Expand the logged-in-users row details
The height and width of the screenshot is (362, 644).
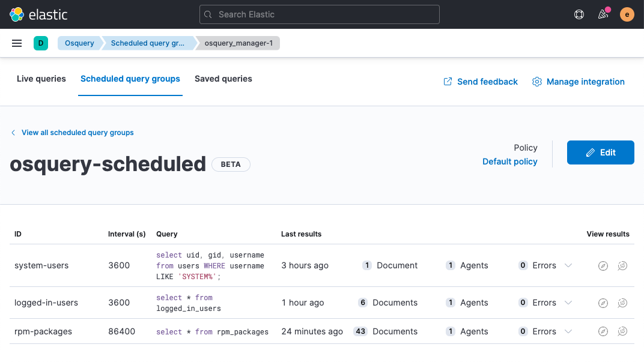(x=568, y=303)
